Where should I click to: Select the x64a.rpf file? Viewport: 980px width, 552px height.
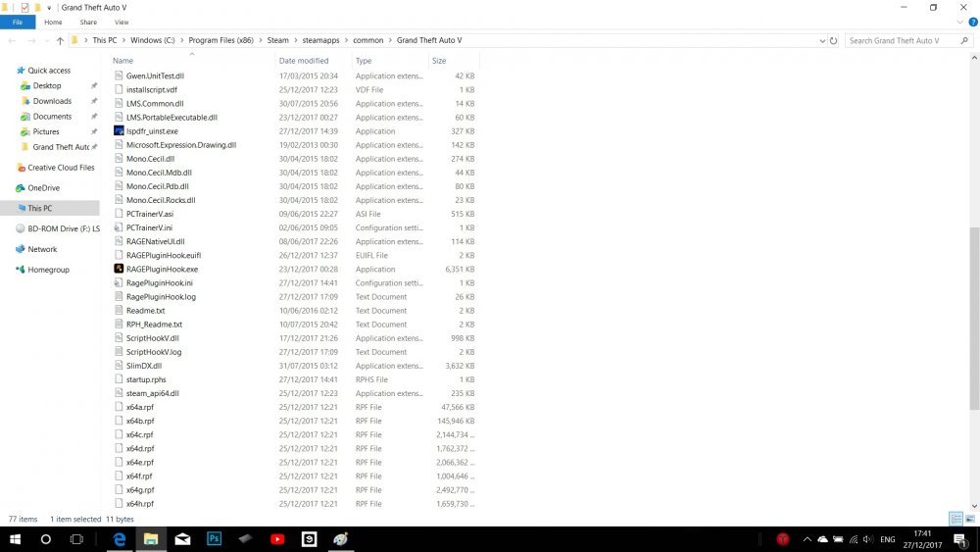139,407
